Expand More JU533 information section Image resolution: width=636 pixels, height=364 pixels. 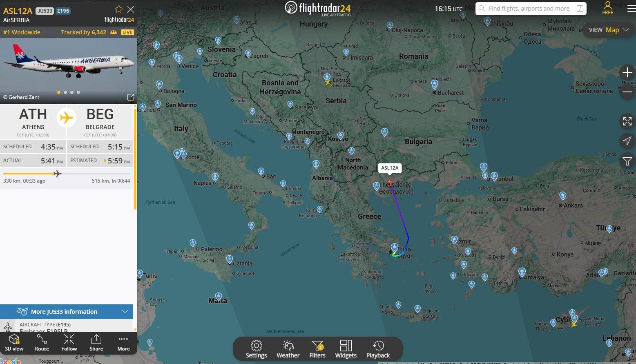click(x=67, y=312)
